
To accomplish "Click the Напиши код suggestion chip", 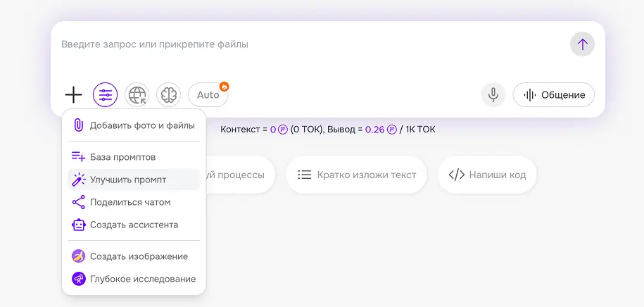I will click(x=487, y=175).
